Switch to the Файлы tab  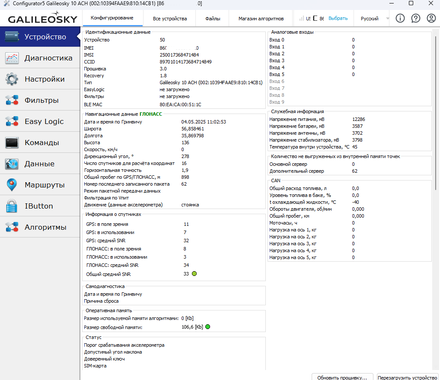(213, 18)
